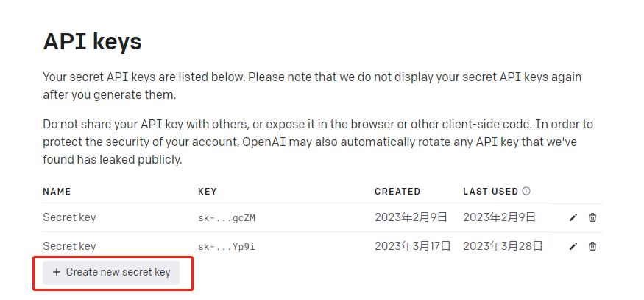Click the API keys page heading
Screen dimensions: 644x300
[x=93, y=41]
